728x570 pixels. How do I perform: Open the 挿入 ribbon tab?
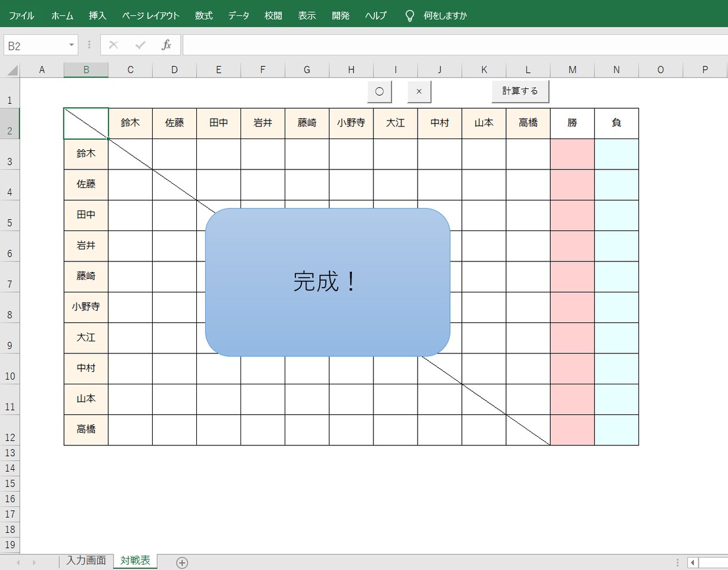[97, 16]
